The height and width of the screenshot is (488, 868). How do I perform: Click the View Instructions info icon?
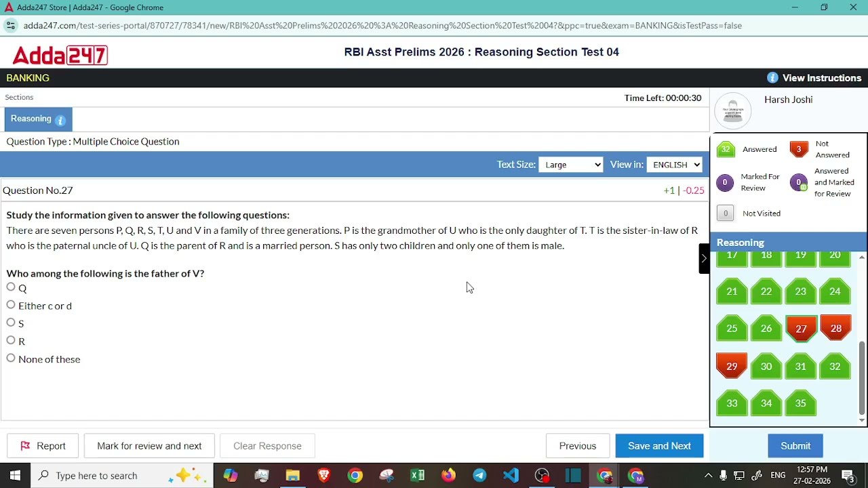click(772, 78)
